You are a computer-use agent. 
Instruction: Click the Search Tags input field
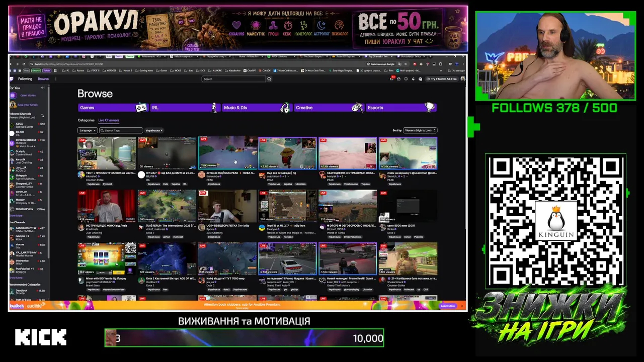coord(121,130)
